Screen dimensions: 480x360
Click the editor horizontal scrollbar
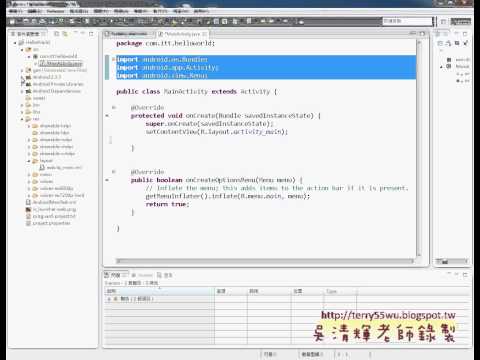coord(265,261)
